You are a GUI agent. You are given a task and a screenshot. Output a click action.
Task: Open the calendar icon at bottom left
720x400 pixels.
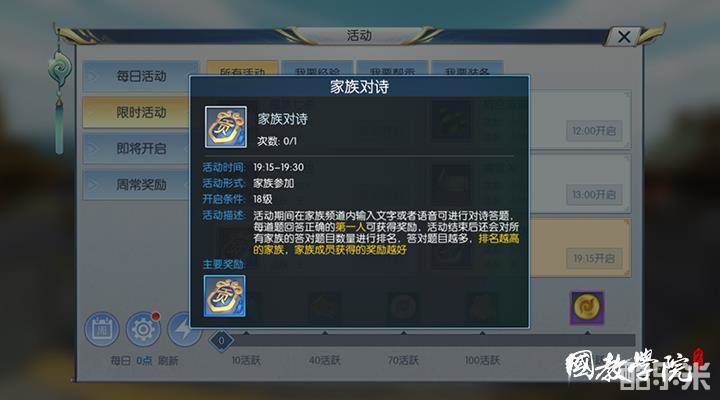coord(102,329)
